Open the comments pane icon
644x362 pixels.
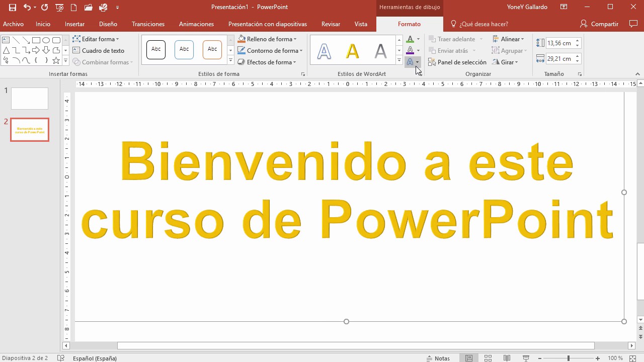point(633,24)
